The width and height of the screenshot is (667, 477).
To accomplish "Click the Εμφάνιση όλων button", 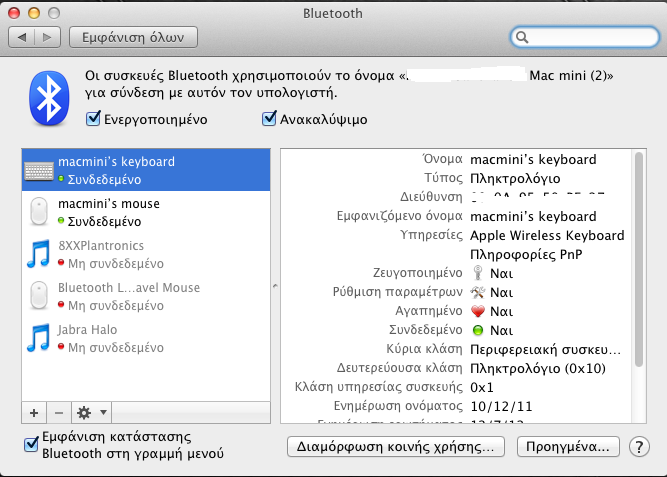I will click(x=133, y=37).
